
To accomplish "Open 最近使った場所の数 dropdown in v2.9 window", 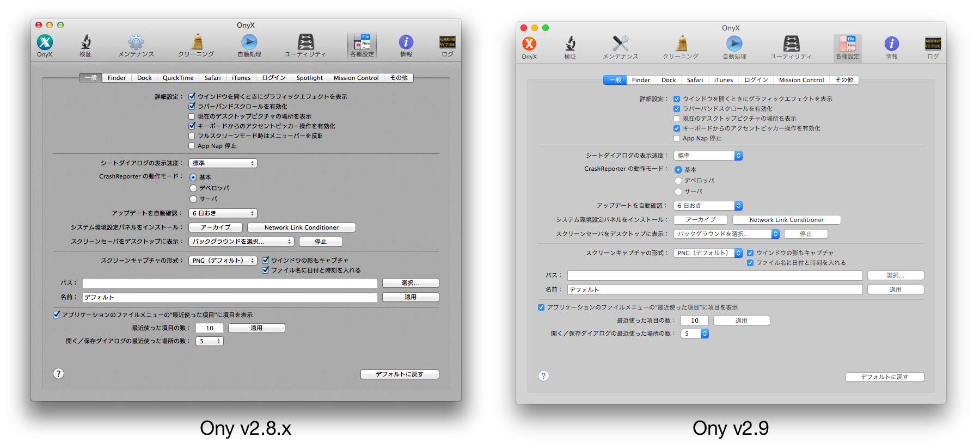I will click(695, 334).
